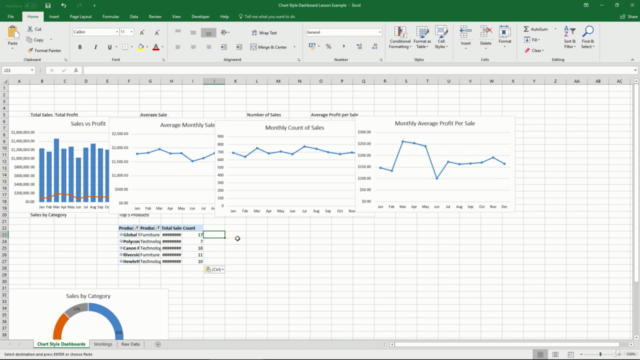Go to the Developer tab
This screenshot has height=360, width=640.
click(x=200, y=17)
